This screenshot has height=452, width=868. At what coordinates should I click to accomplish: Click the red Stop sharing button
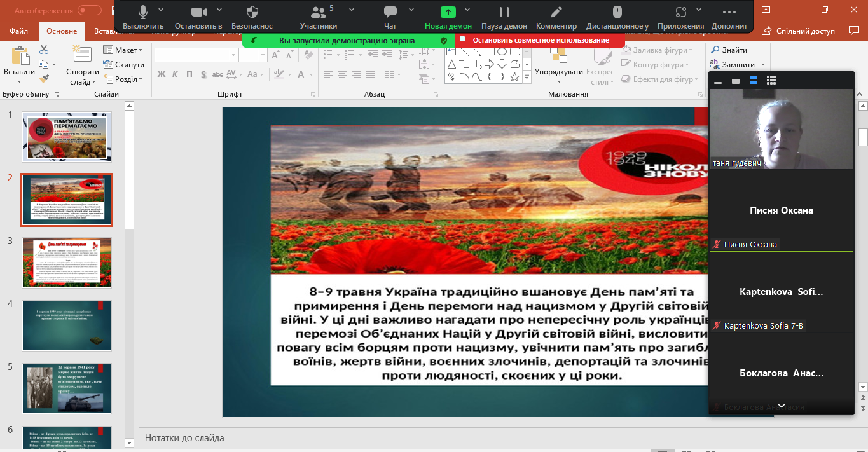tap(541, 40)
